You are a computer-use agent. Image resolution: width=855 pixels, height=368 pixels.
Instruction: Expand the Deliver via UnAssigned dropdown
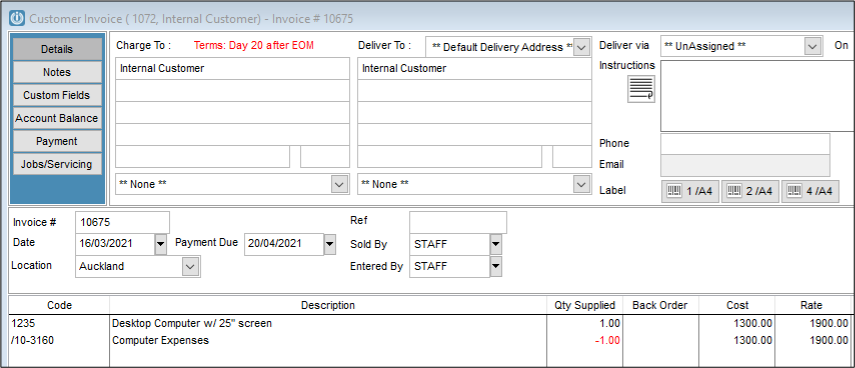(813, 46)
